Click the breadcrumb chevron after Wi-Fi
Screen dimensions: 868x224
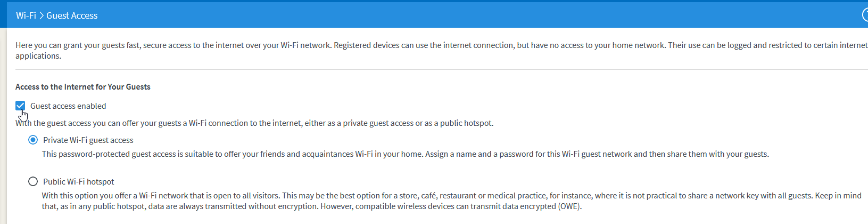click(41, 15)
